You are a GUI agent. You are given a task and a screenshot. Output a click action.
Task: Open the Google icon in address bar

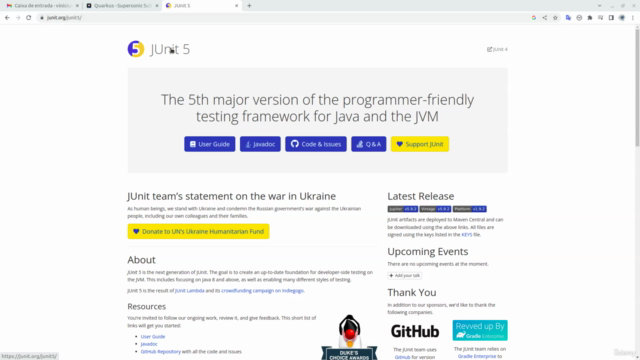pos(533,18)
